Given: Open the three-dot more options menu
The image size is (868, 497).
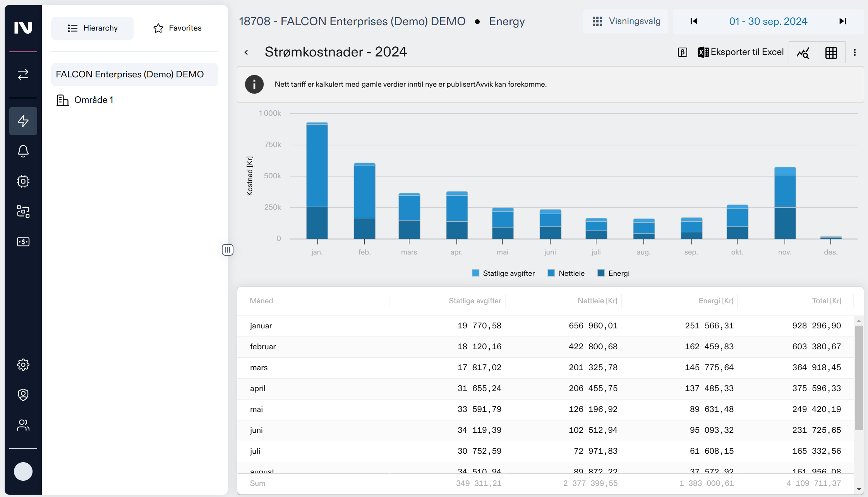Looking at the screenshot, I should pos(855,53).
